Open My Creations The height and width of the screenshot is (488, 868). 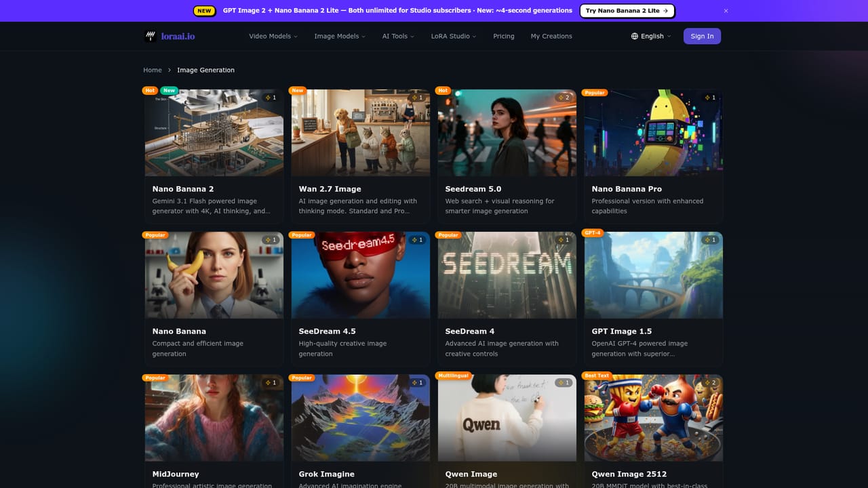pyautogui.click(x=551, y=36)
